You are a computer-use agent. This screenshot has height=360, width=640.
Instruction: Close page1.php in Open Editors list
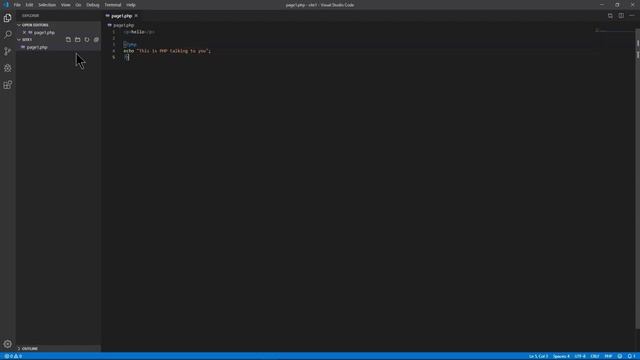(24, 32)
